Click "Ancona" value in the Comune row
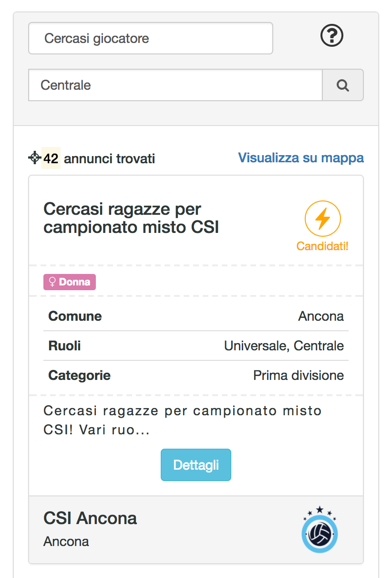This screenshot has width=392, height=578. click(x=321, y=316)
